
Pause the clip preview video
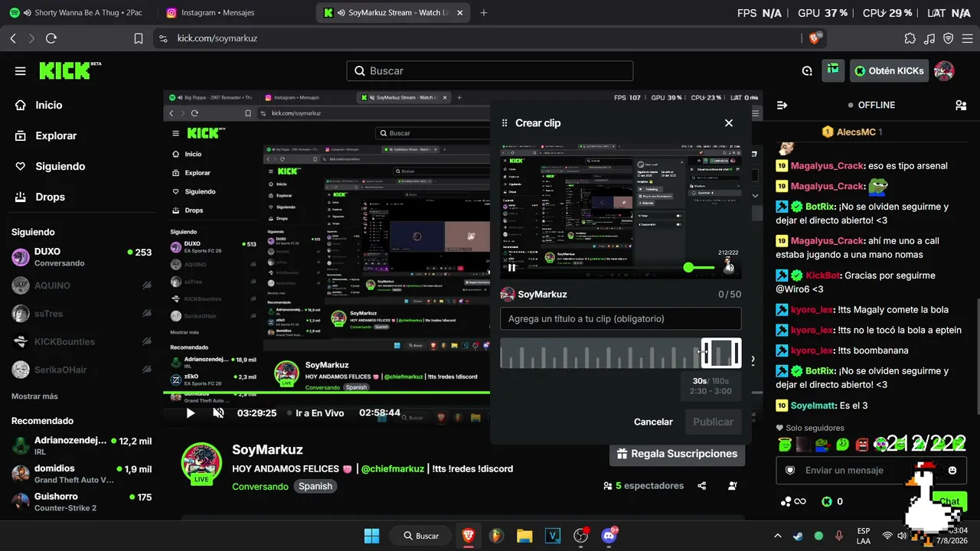tap(512, 267)
